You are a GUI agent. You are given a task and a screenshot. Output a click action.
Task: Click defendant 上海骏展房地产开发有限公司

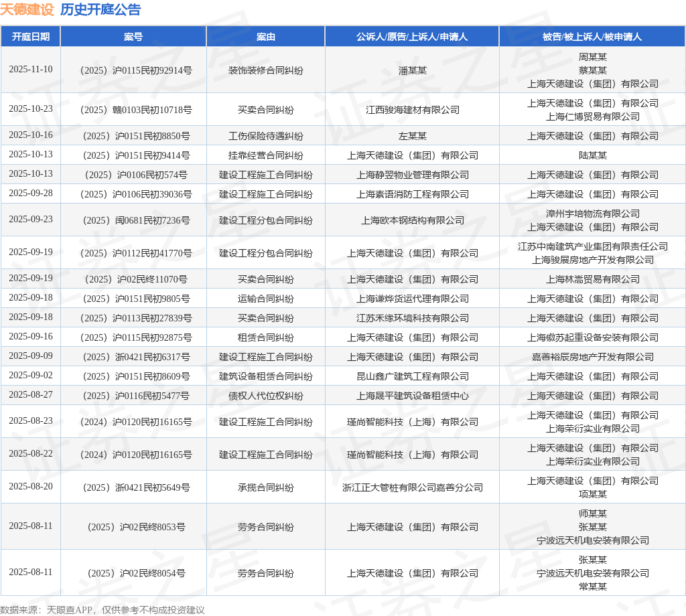point(592,260)
